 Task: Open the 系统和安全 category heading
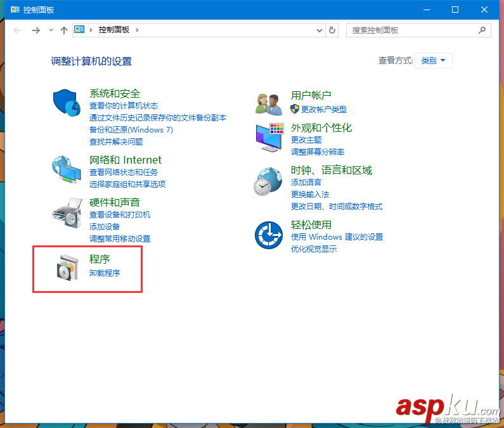(115, 94)
